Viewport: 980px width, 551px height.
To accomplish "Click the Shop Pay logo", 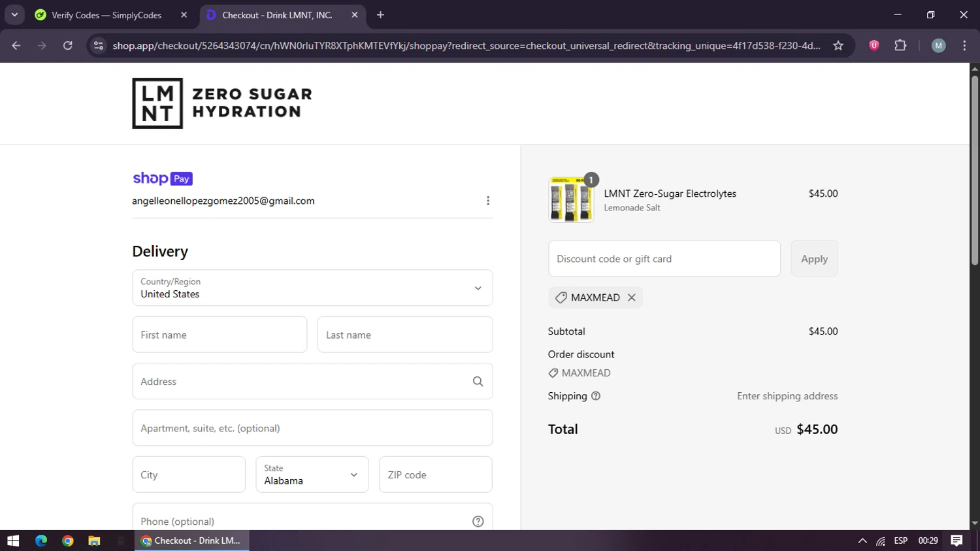I will tap(163, 178).
